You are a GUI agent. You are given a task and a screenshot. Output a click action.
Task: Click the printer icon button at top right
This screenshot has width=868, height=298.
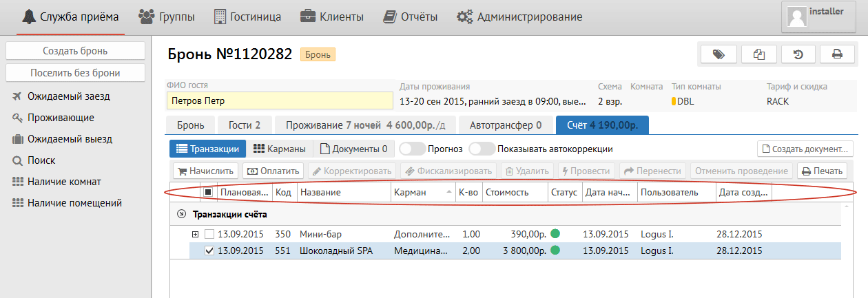tap(837, 54)
